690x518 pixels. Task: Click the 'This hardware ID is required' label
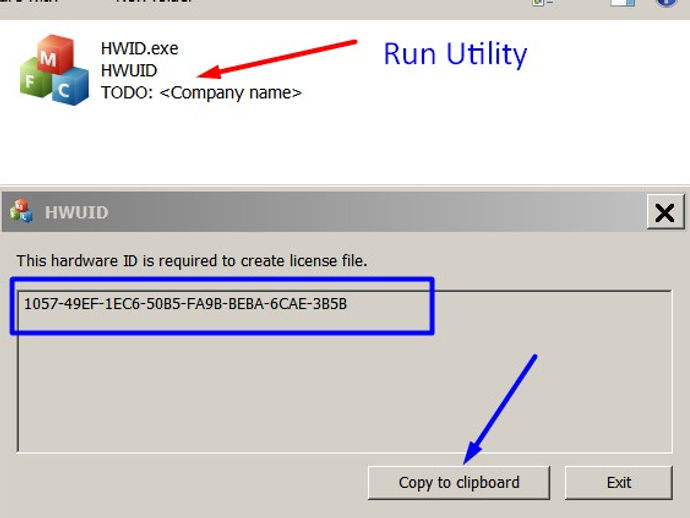point(192,261)
